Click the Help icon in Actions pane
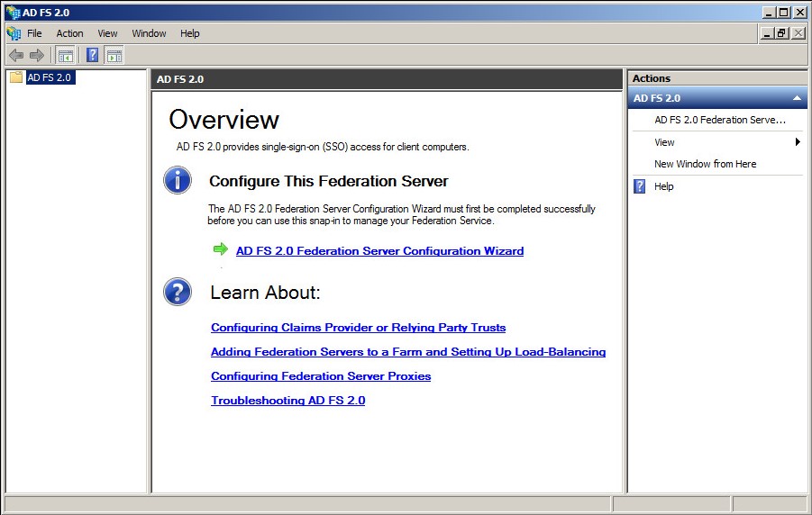Image resolution: width=812 pixels, height=515 pixels. [x=640, y=186]
